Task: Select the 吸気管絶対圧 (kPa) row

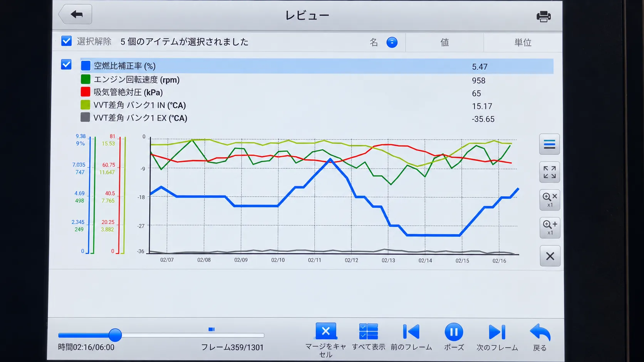Action: tap(317, 92)
